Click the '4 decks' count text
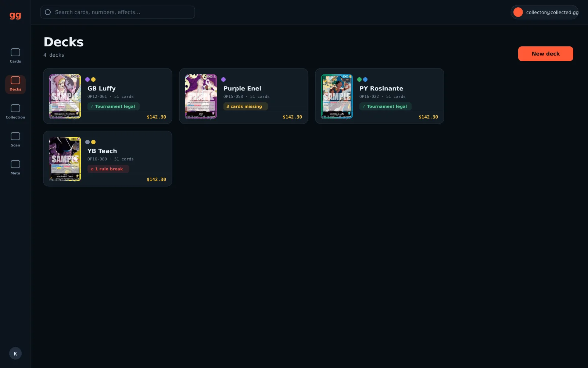Viewport: 588px width, 368px height. click(x=54, y=55)
